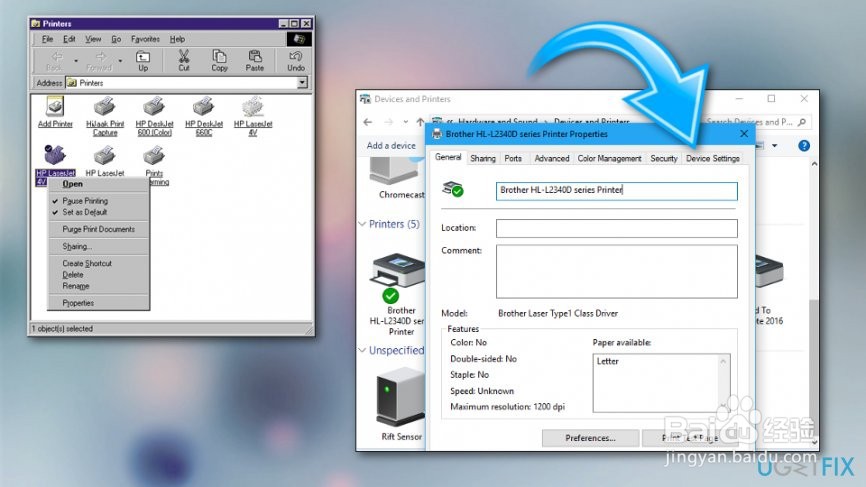Collapse the Unspecified group

pos(362,350)
